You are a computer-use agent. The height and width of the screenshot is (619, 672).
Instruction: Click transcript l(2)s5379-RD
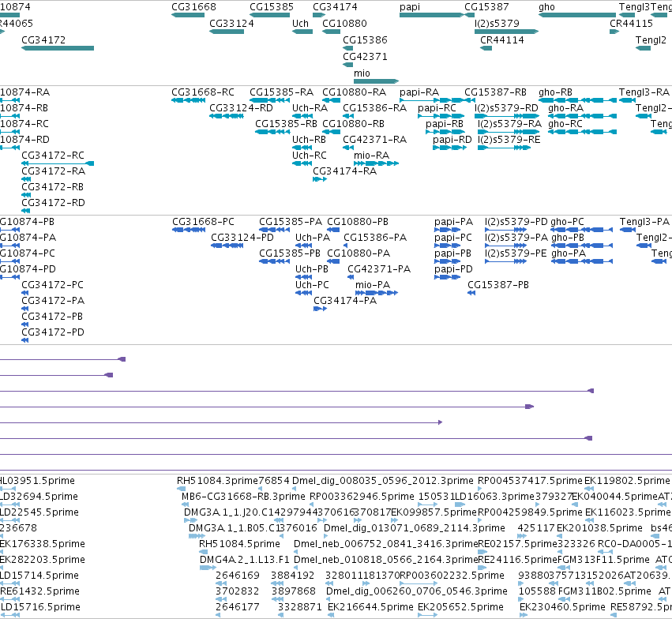pyautogui.click(x=506, y=108)
